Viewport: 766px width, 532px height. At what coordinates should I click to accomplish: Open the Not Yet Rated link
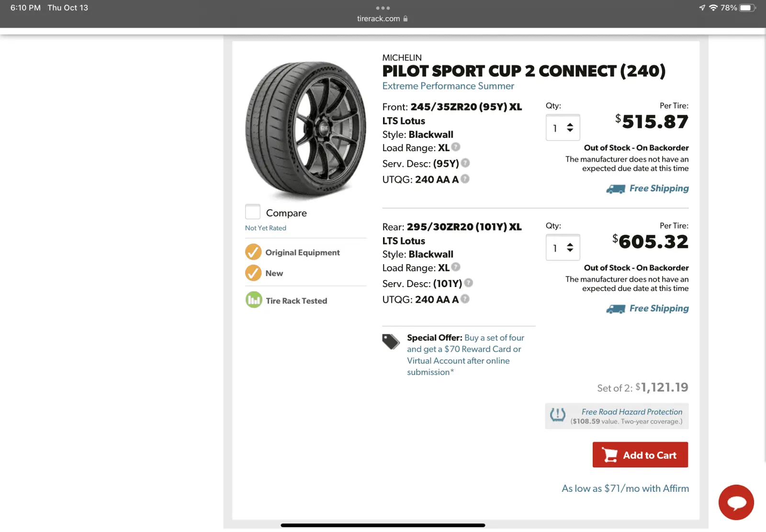tap(265, 228)
